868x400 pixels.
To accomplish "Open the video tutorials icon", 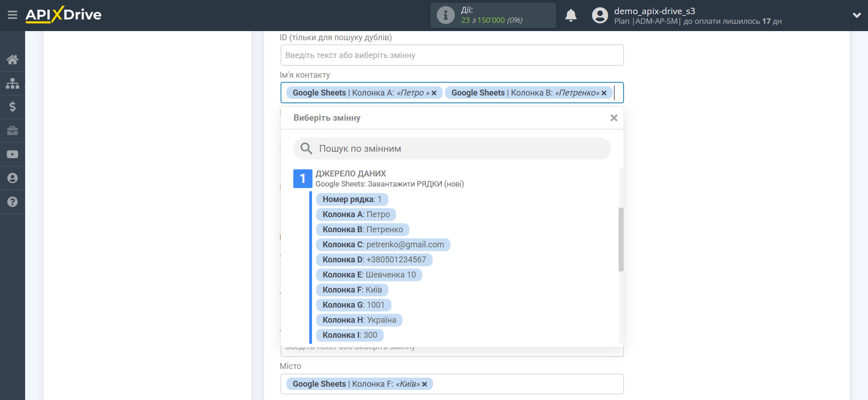I will 12,155.
